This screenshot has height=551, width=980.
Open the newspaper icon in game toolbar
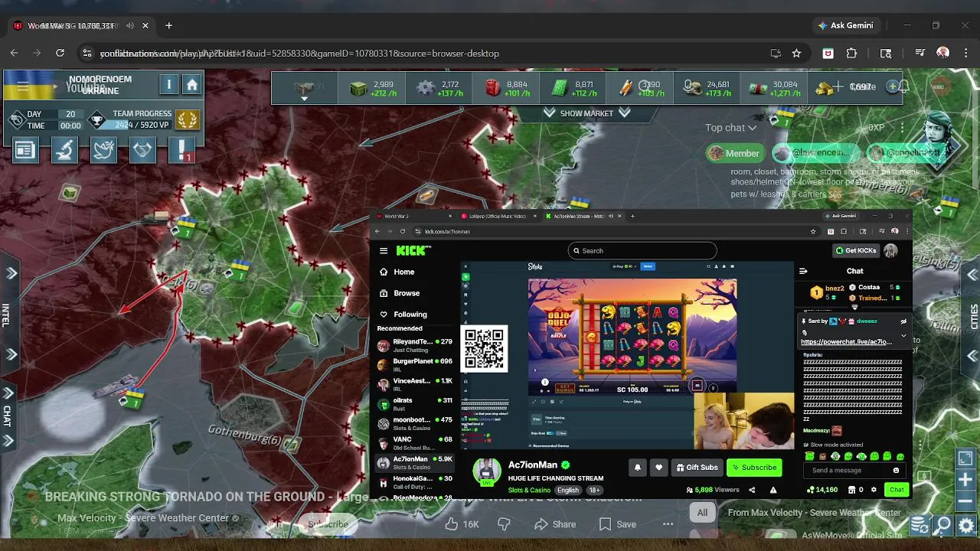coord(25,151)
